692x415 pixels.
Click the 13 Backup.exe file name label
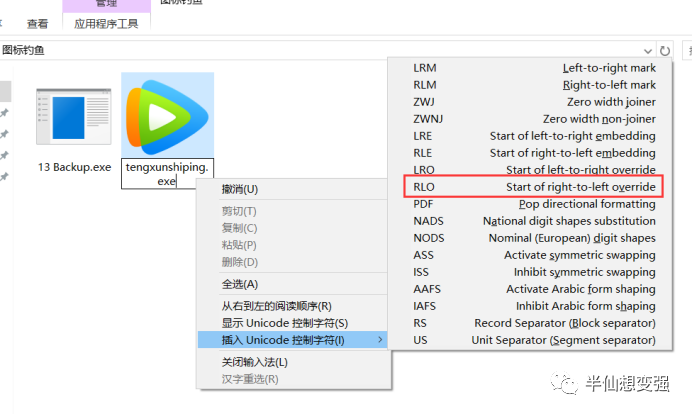click(x=74, y=167)
